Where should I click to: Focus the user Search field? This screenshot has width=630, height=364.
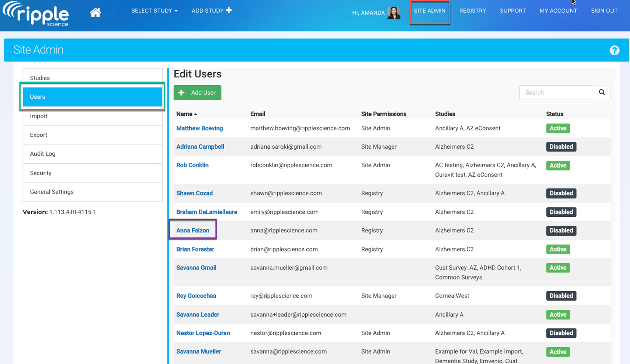coord(556,92)
